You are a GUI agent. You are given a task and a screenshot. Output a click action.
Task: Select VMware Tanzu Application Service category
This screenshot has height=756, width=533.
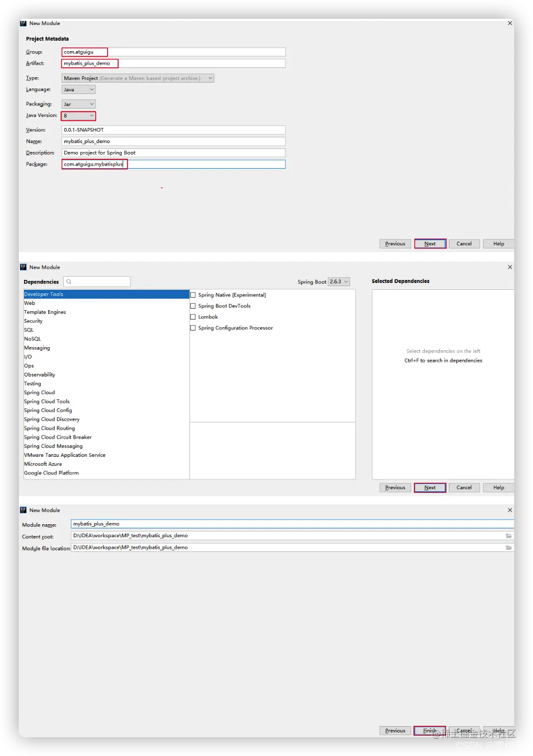click(x=106, y=455)
